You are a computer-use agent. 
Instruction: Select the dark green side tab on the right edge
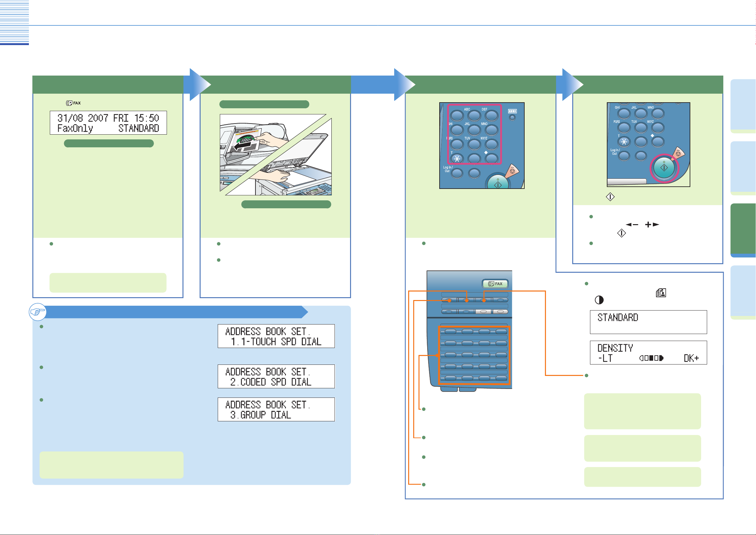pos(743,230)
